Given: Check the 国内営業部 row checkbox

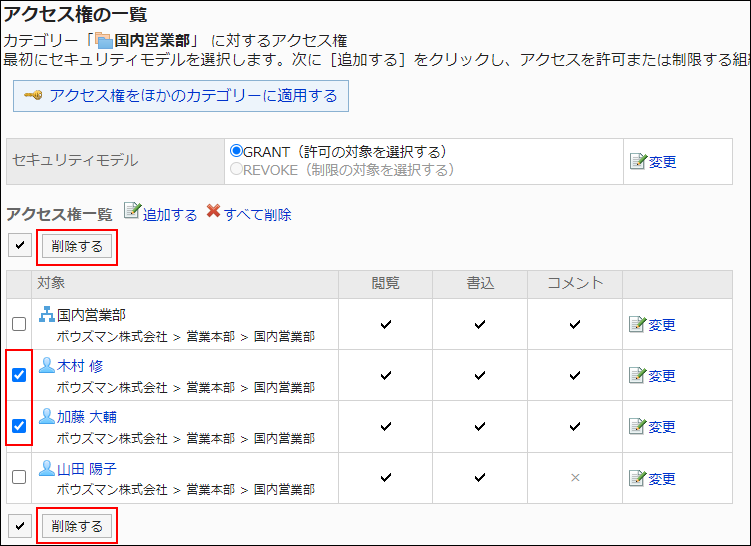Looking at the screenshot, I should click(x=19, y=324).
